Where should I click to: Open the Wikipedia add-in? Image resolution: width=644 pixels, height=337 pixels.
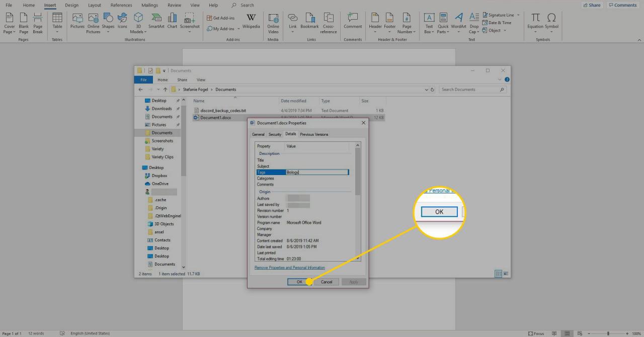[x=251, y=21]
